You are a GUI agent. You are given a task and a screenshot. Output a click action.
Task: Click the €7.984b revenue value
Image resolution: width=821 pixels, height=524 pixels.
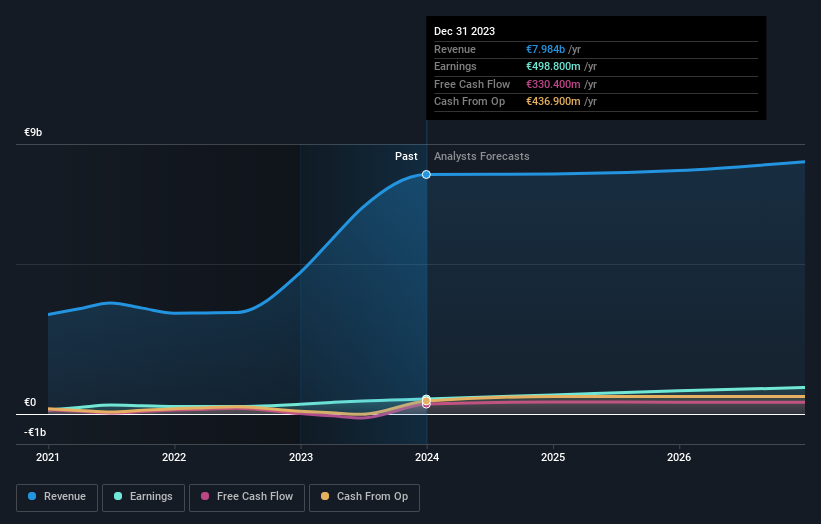(546, 49)
